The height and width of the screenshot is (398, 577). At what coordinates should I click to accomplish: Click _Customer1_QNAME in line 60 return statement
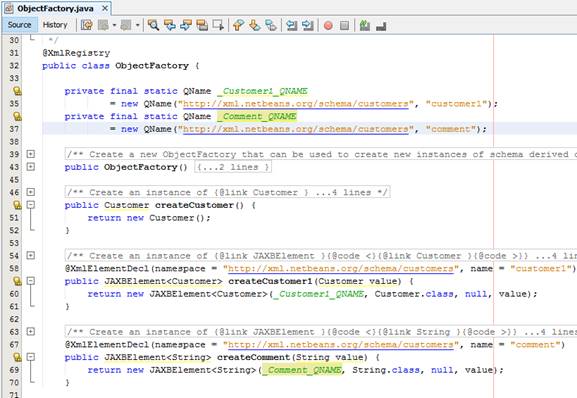[319, 294]
